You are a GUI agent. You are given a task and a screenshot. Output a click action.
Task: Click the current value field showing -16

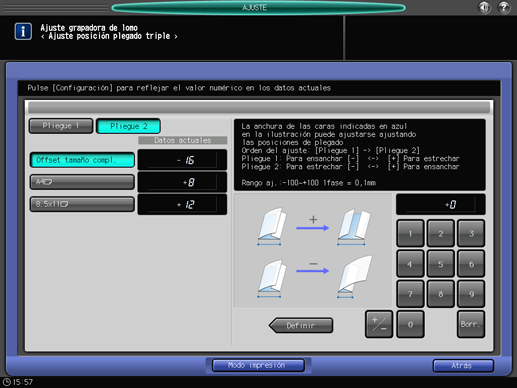pos(182,160)
